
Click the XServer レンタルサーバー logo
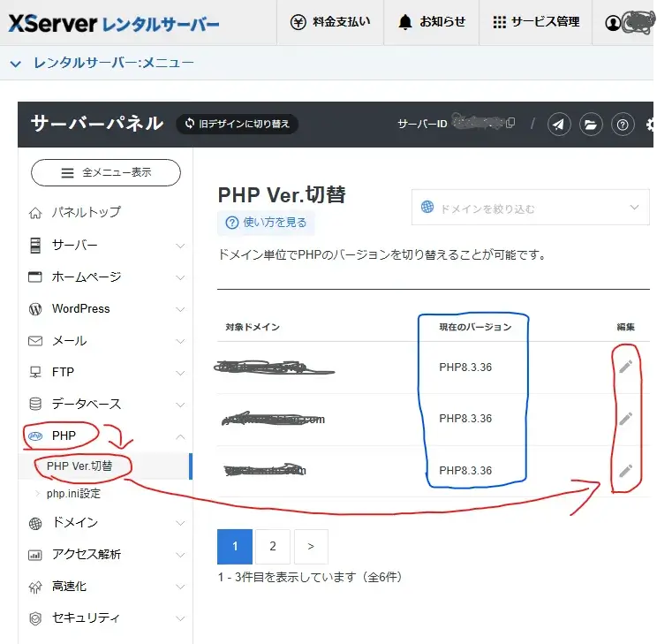point(114,24)
